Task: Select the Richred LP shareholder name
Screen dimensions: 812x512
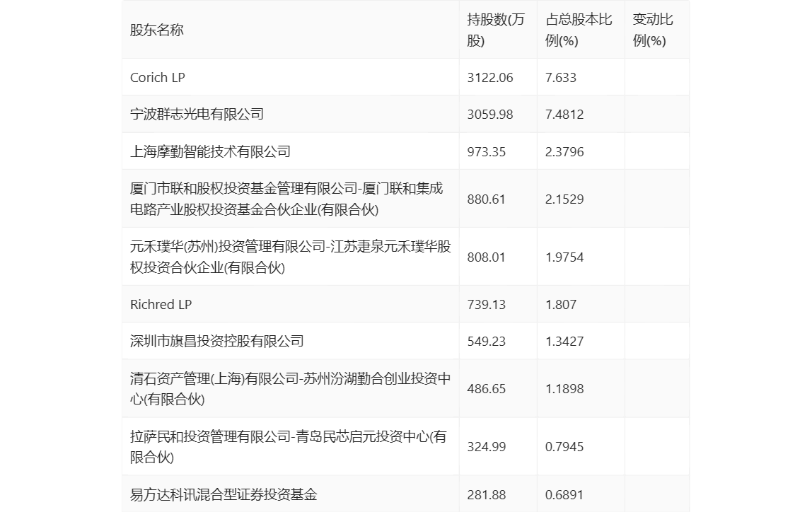Action: point(161,304)
